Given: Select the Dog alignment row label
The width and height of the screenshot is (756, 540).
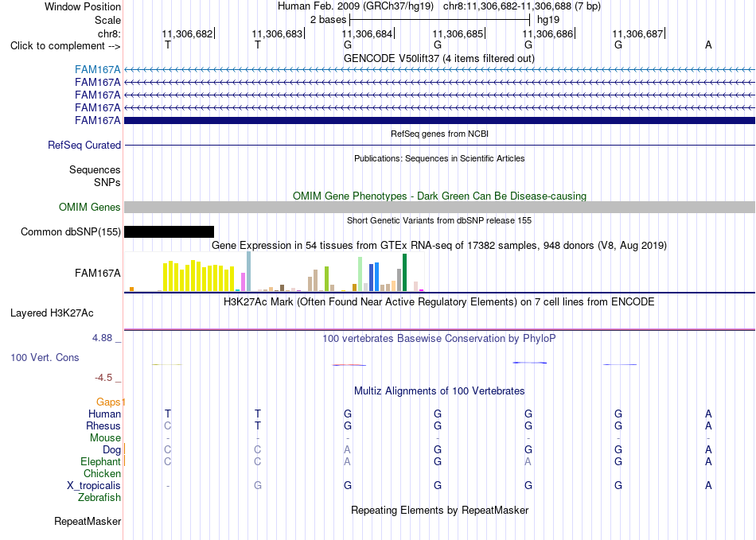Looking at the screenshot, I should [x=111, y=449].
